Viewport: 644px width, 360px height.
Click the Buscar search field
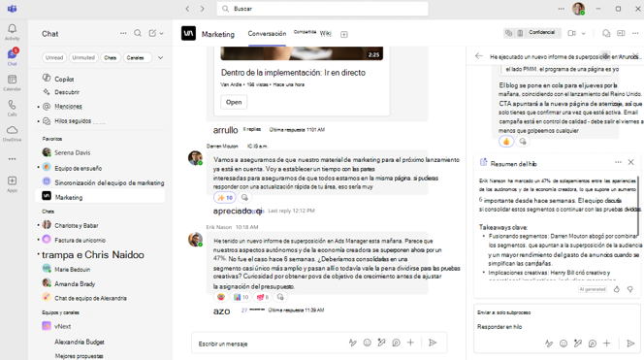point(322,9)
